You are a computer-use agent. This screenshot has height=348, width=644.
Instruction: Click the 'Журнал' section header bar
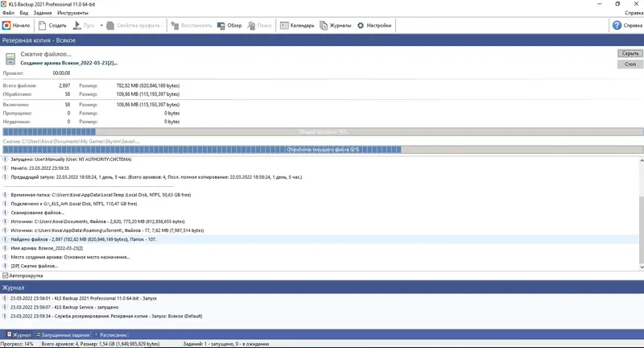(322, 288)
